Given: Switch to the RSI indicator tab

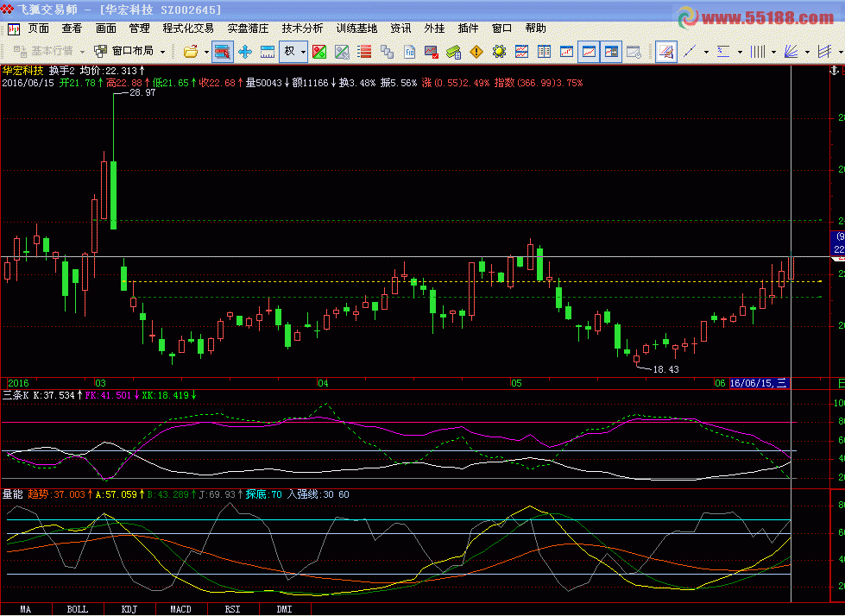Looking at the screenshot, I should (x=233, y=609).
